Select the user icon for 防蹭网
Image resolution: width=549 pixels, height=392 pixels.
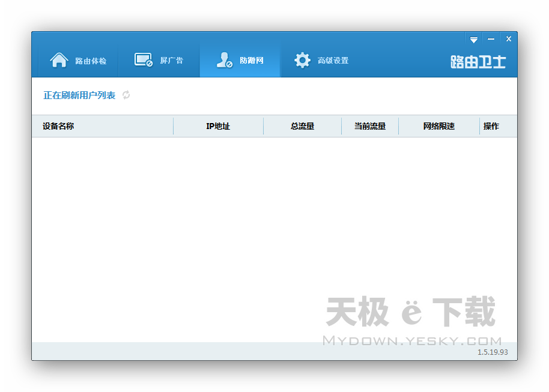coord(224,61)
